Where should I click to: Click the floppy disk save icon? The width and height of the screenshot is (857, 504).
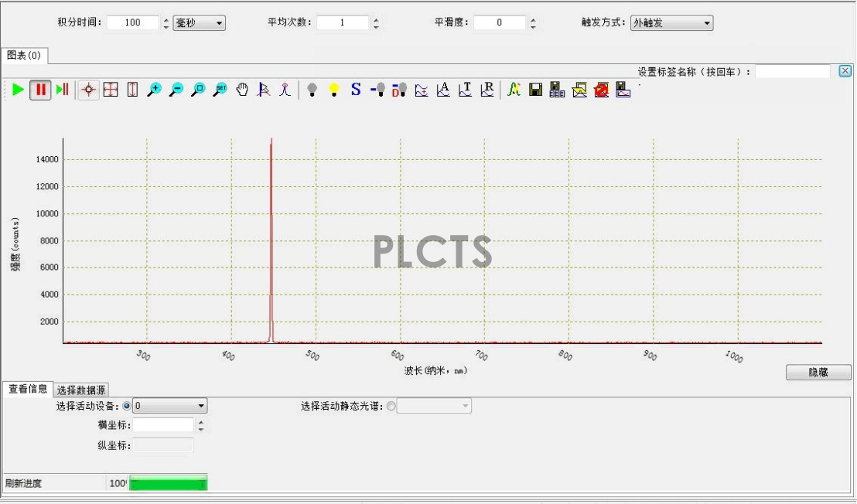(x=535, y=90)
